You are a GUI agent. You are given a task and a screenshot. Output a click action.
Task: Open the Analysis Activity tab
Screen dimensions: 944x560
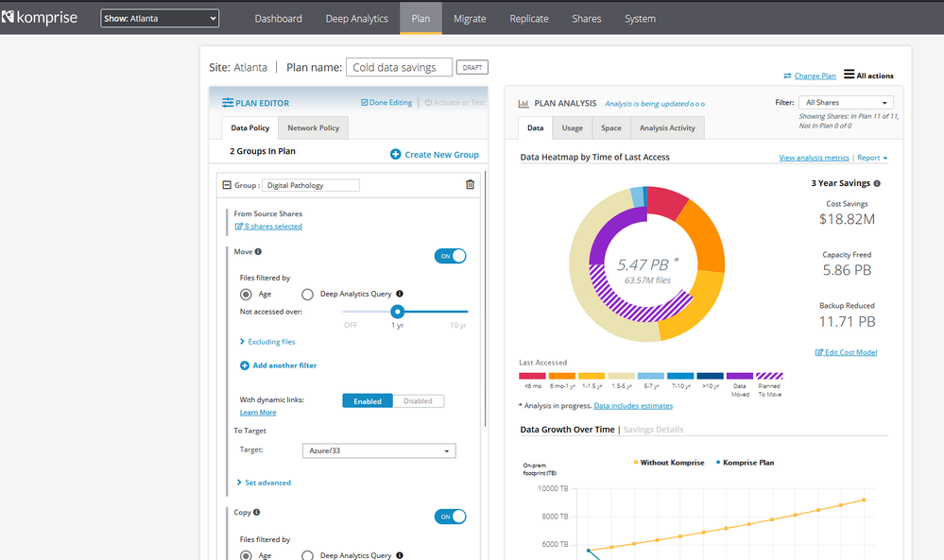pyautogui.click(x=667, y=128)
